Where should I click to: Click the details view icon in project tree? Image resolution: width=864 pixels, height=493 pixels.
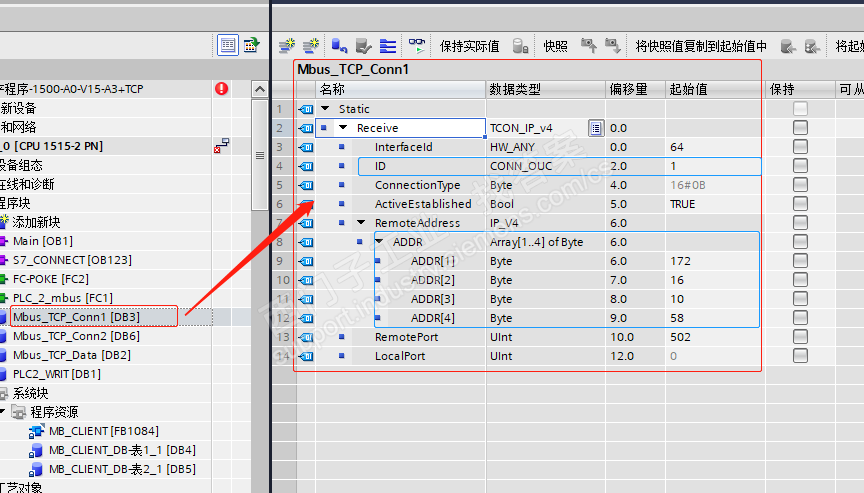[228, 45]
